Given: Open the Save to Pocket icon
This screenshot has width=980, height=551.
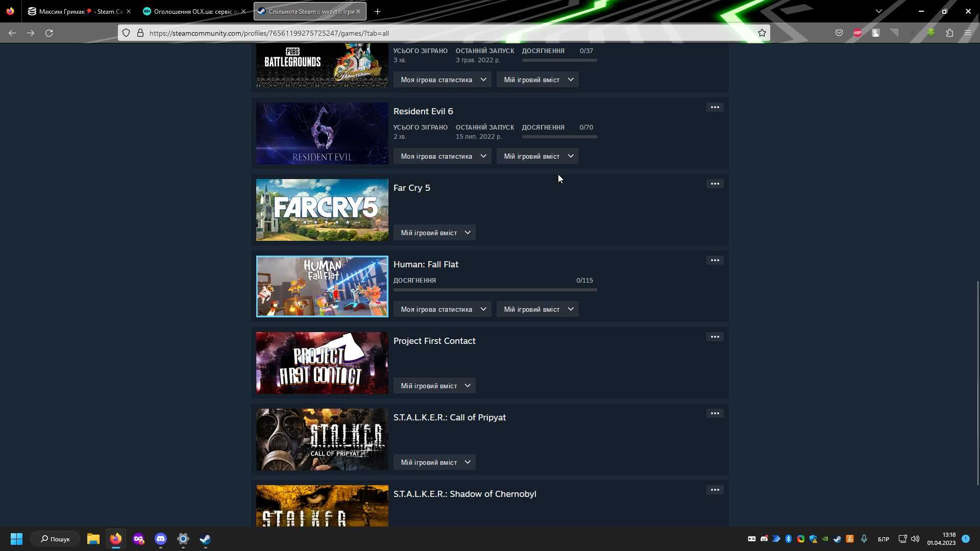Looking at the screenshot, I should [839, 33].
